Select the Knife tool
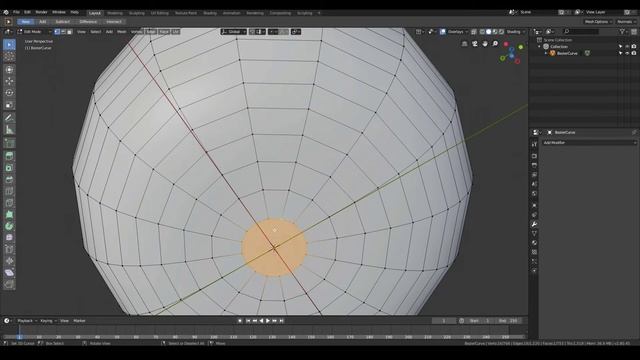The width and height of the screenshot is (640, 360). click(x=9, y=203)
